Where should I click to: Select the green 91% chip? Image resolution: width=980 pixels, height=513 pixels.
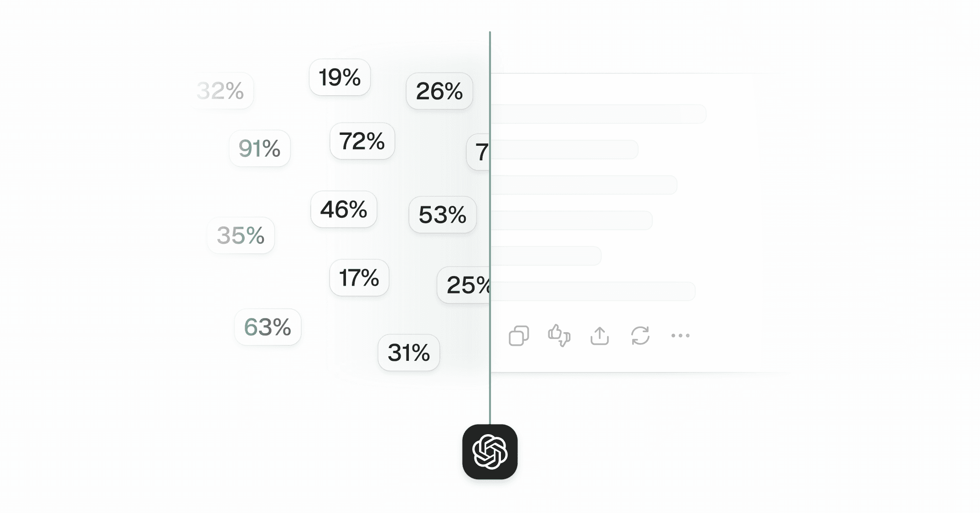[260, 148]
